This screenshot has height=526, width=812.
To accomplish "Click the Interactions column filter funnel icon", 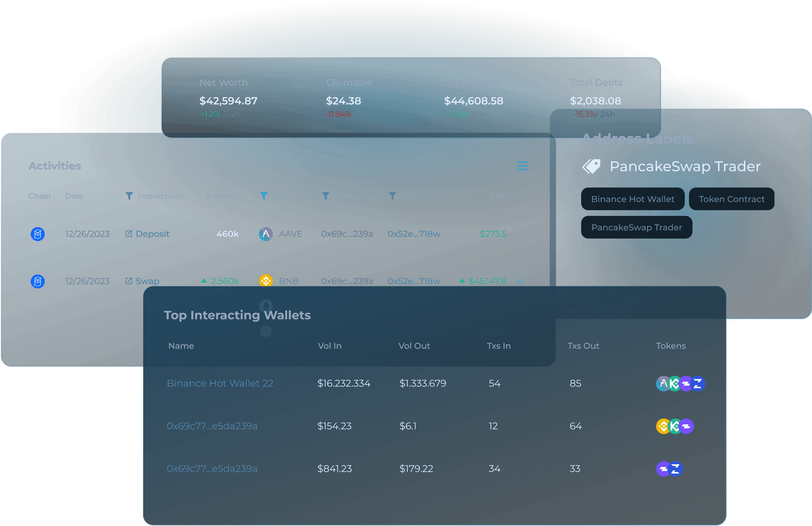I will click(129, 196).
